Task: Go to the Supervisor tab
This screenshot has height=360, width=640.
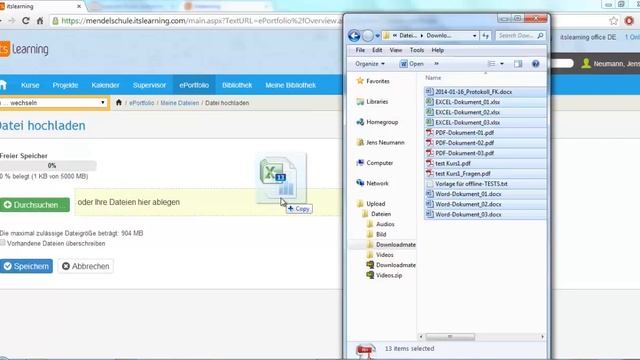Action: pos(149,85)
